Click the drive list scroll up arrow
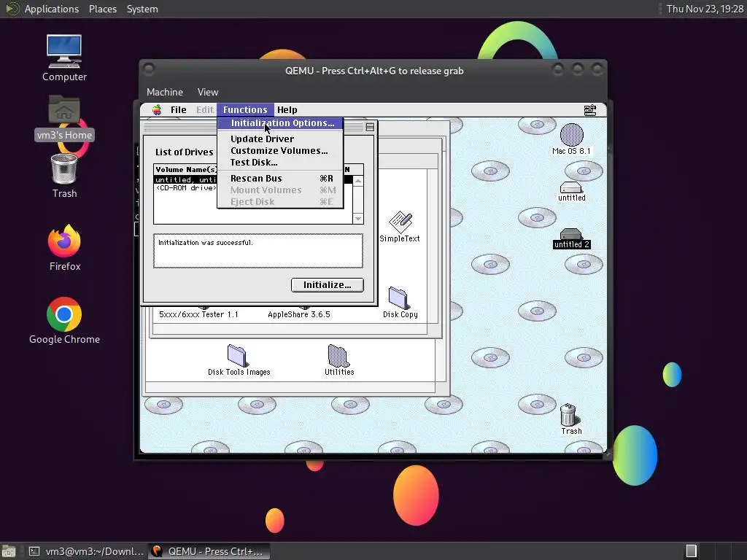Viewport: 747px width, 560px height. [357, 181]
